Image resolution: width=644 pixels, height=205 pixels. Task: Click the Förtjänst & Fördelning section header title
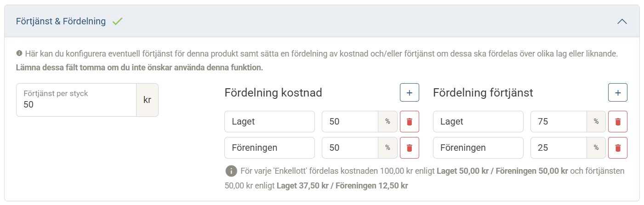(61, 22)
